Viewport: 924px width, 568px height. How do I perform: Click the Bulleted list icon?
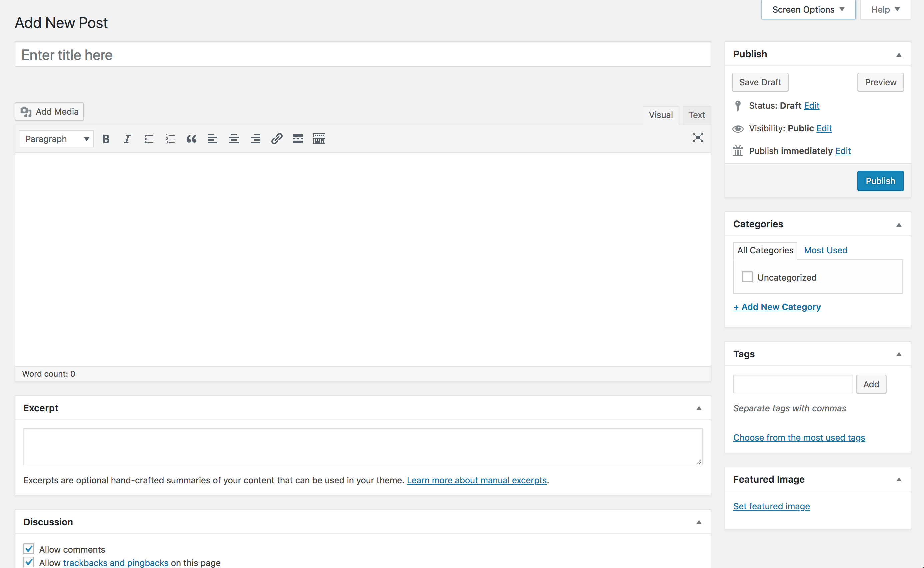tap(148, 138)
